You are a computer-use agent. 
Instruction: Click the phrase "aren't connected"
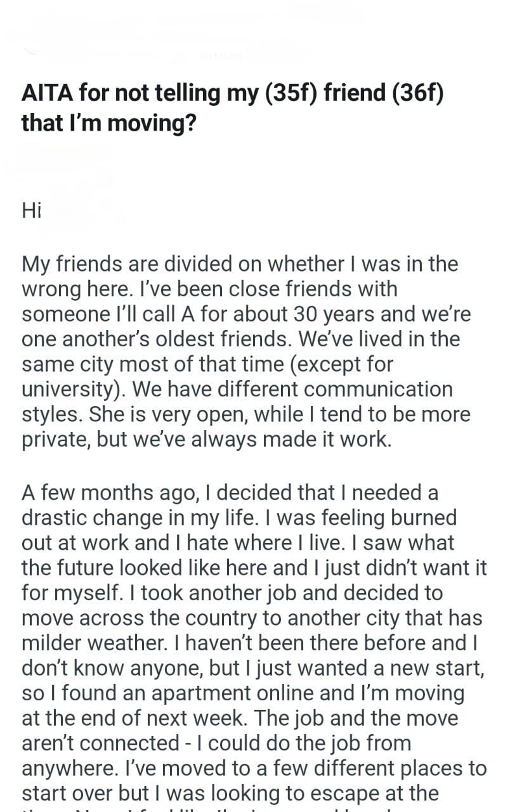[101, 744]
